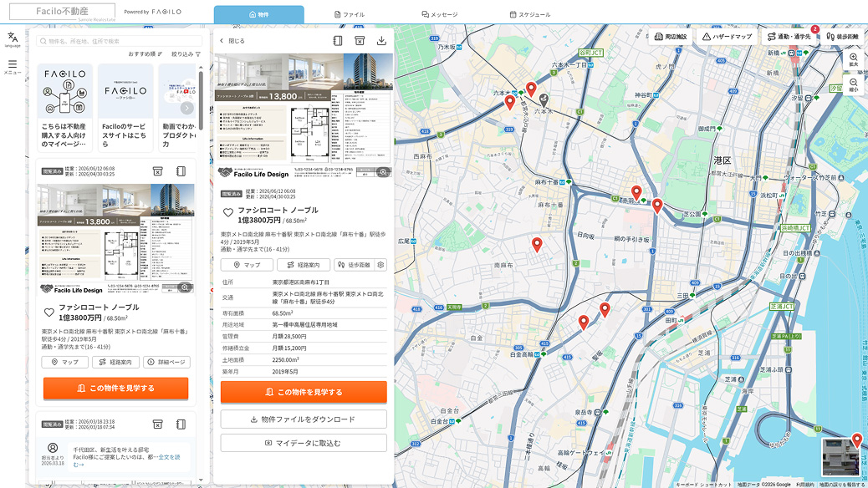Open the notebook memo icon in detail panel header
This screenshot has height=488, width=868.
click(x=338, y=40)
